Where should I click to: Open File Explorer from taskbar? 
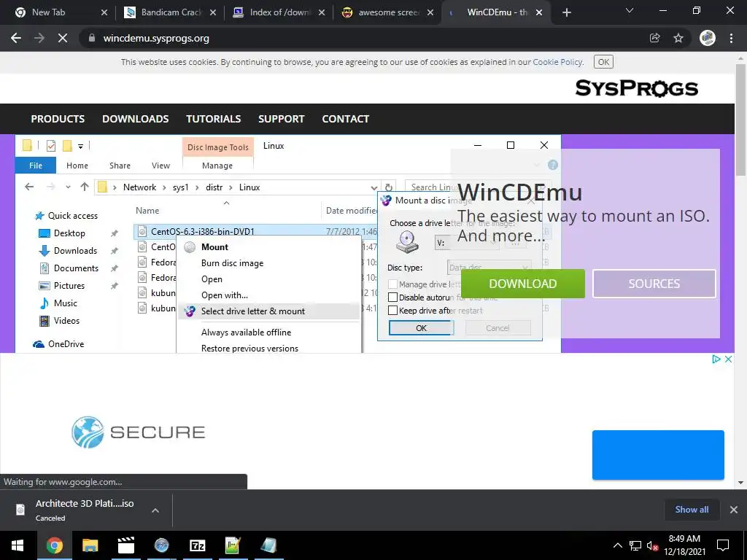90,545
